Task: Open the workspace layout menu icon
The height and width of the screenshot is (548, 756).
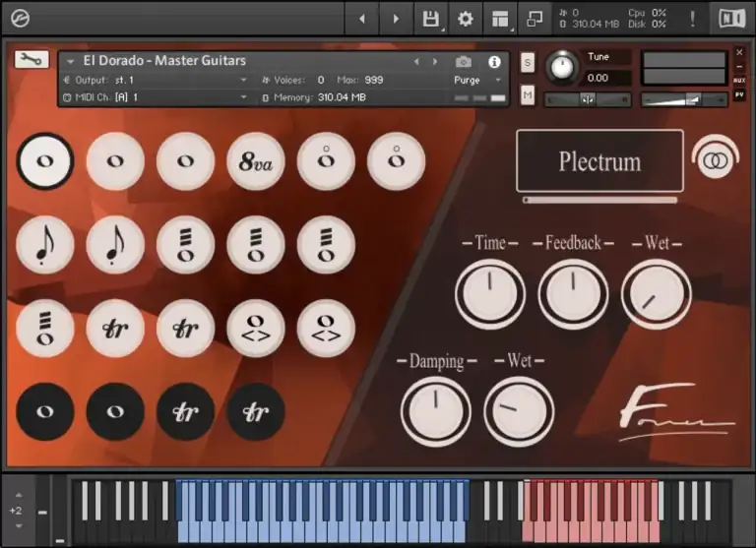Action: tap(500, 19)
